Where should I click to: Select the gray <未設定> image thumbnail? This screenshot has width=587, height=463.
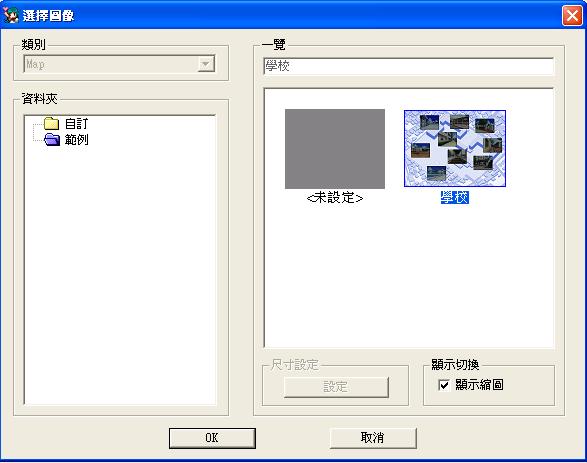tap(335, 149)
